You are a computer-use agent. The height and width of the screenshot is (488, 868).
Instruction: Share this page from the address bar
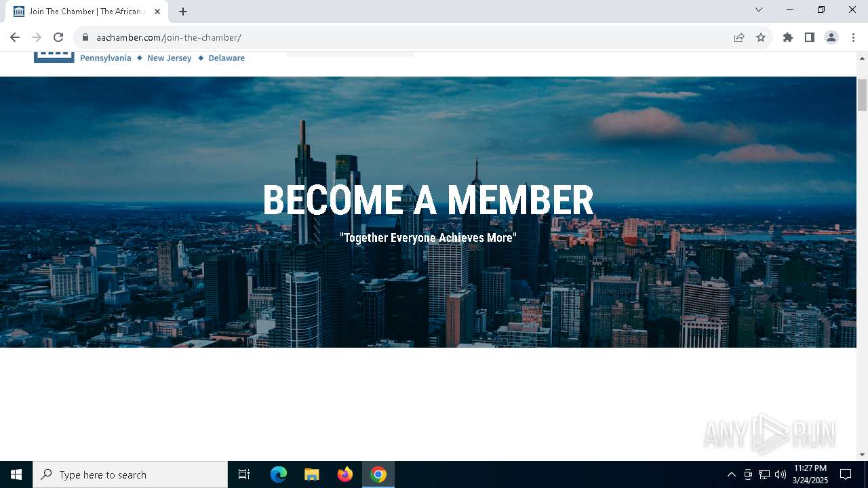pyautogui.click(x=739, y=37)
